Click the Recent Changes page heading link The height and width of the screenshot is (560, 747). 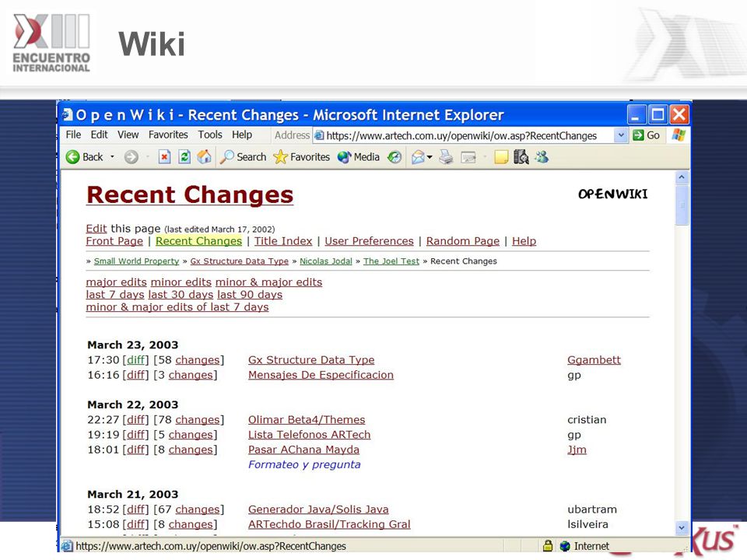(x=190, y=194)
